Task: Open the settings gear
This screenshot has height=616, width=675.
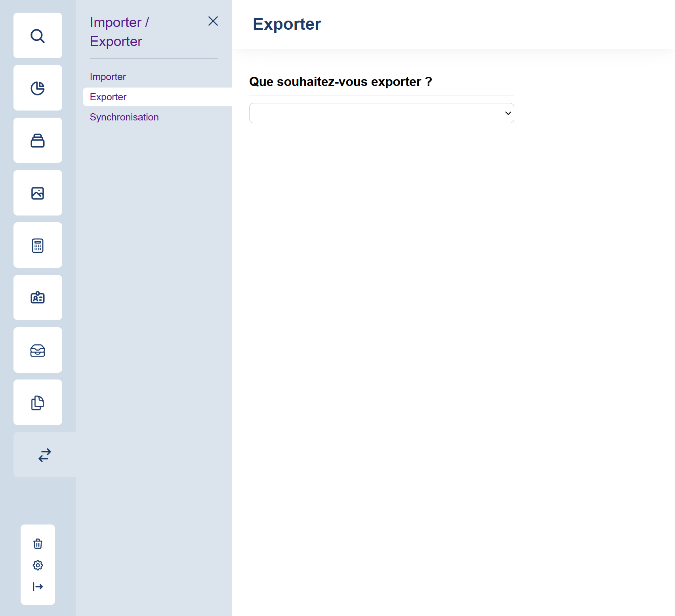Action: [38, 565]
